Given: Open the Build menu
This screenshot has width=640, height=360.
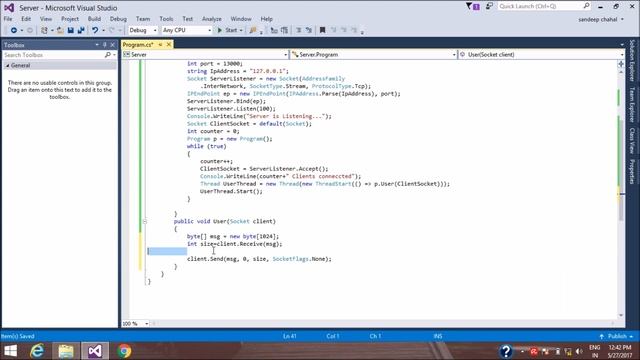Looking at the screenshot, I should point(94,19).
